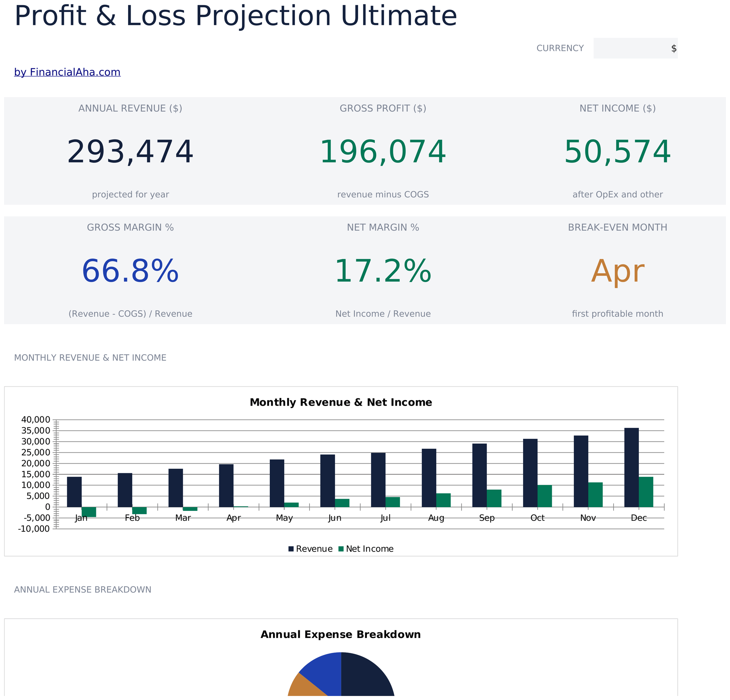730x700 pixels.
Task: Click the 'first profitable month' caption
Action: pos(618,314)
